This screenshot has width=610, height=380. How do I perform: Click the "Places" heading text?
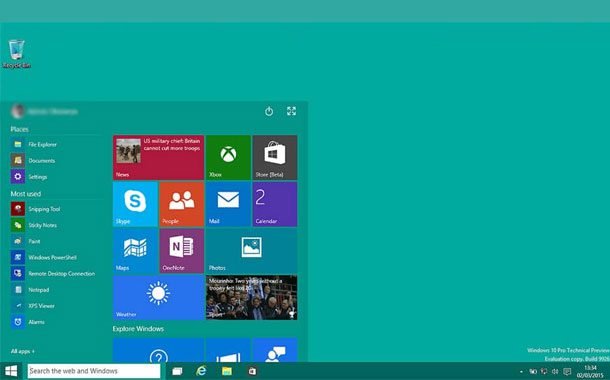tap(19, 129)
